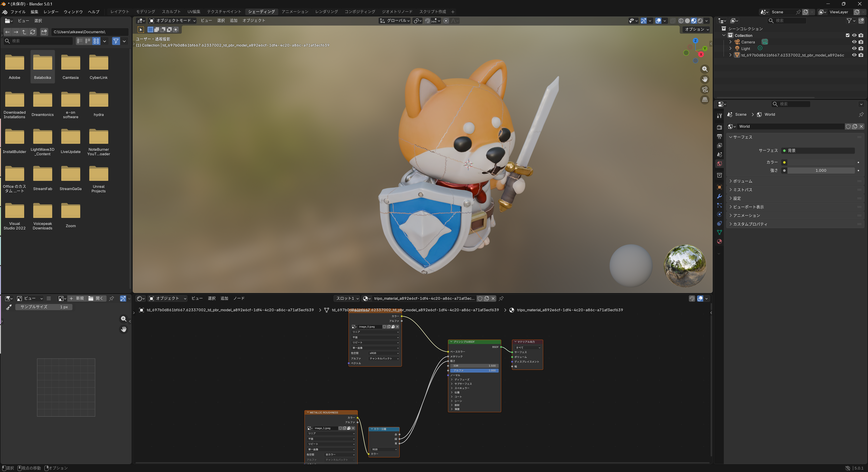Viewport: 868px width, 472px height.
Task: Open the スロット1 material slot dropdown
Action: click(347, 298)
